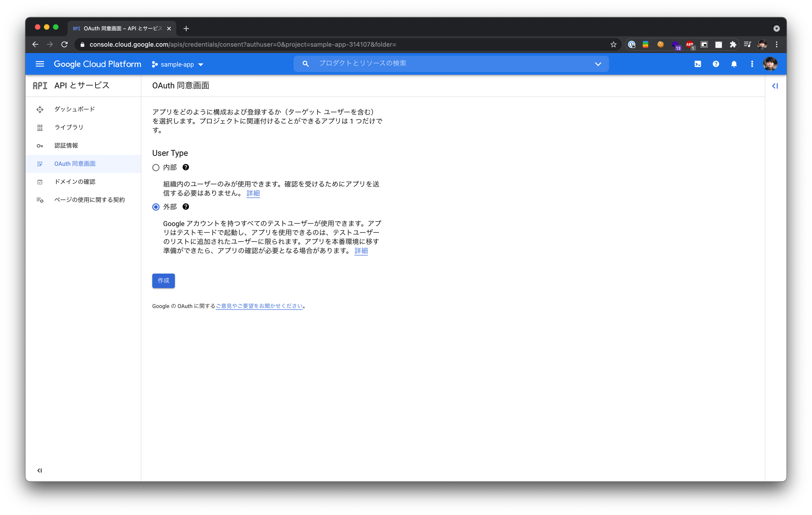Expand the search bar dropdown arrow
Screen dimensions: 812x515
click(598, 64)
